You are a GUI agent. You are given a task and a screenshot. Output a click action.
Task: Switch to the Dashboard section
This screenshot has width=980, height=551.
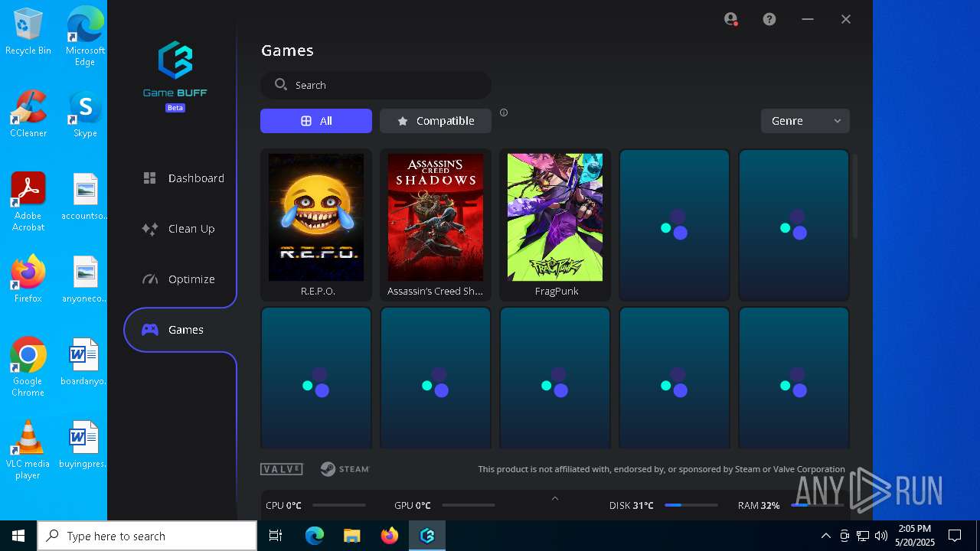click(183, 178)
